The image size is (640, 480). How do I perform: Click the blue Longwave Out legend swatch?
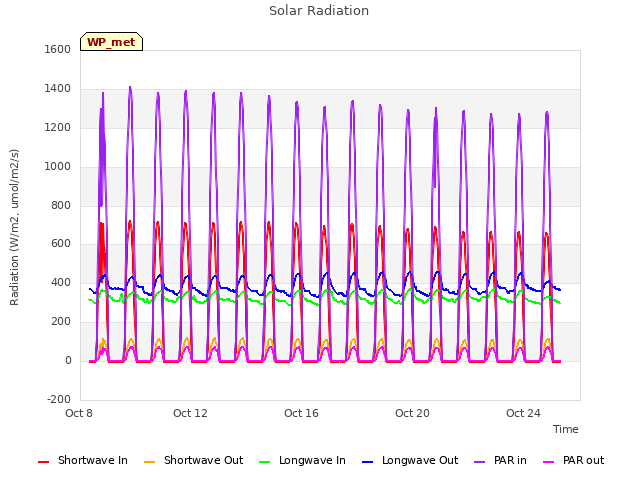[368, 462]
